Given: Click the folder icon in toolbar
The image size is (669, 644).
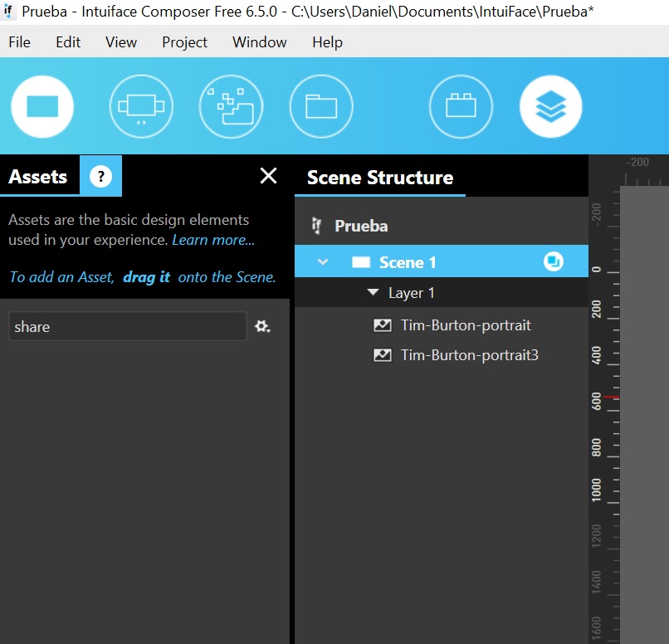Looking at the screenshot, I should [321, 106].
